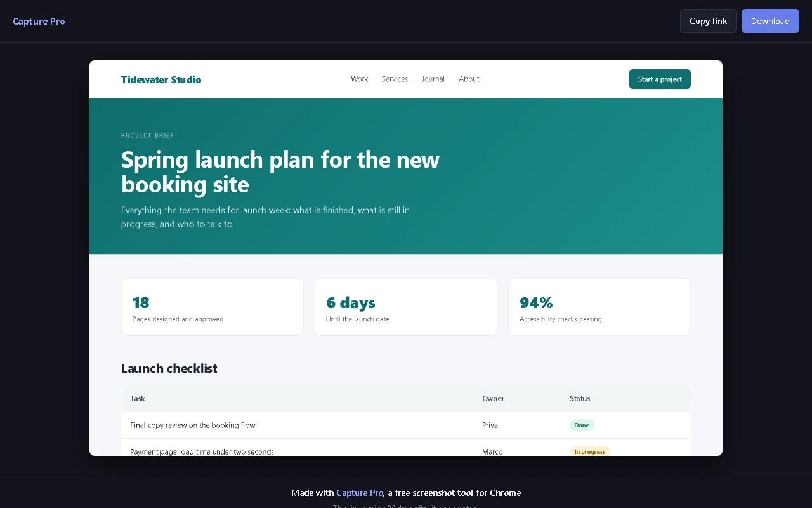Select the 'Final copy review on the booking flow' row
812x508 pixels.
(406, 425)
